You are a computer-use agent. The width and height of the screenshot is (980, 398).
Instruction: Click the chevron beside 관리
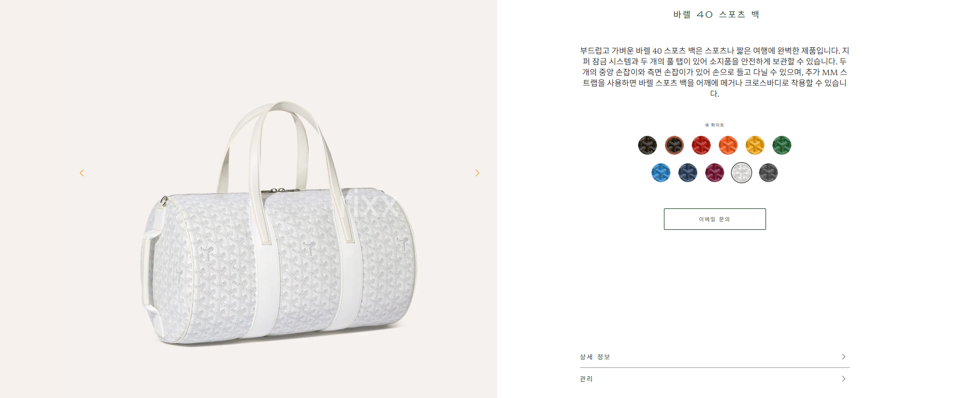843,379
